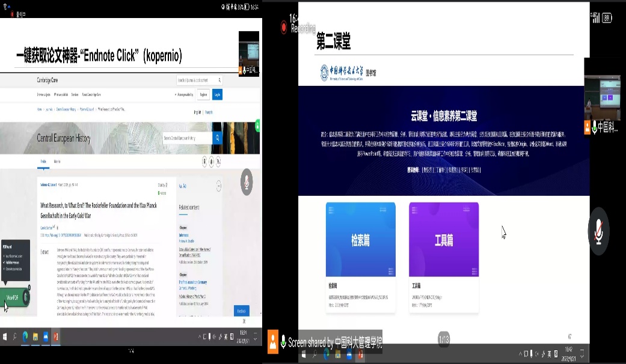Click the Register button
The width and height of the screenshot is (626, 364).
tap(203, 94)
